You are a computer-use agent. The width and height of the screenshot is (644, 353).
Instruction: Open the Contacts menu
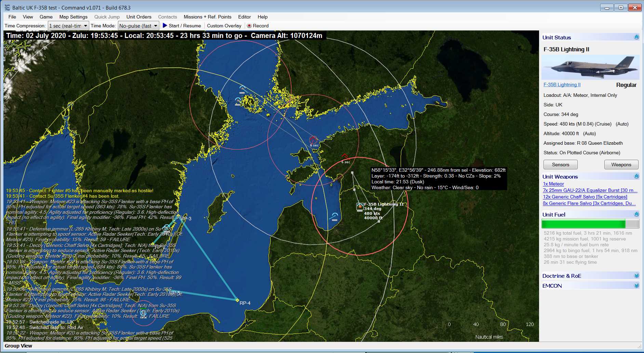167,17
